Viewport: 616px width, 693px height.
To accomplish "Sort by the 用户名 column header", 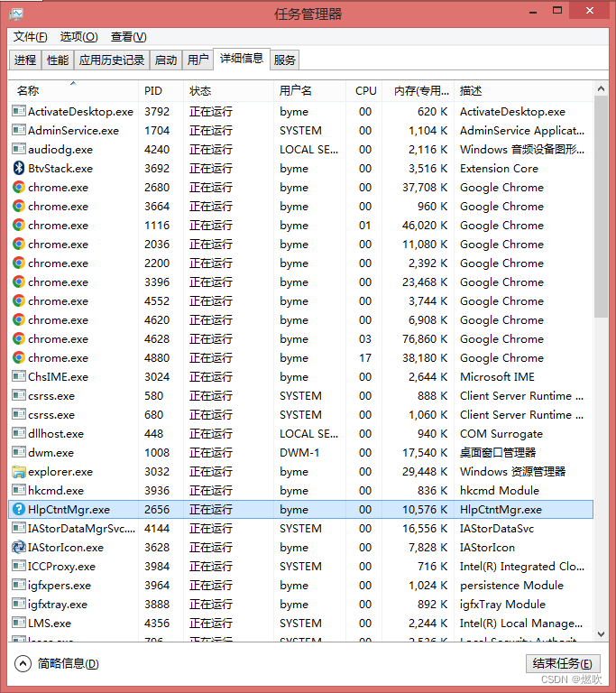I will tap(309, 90).
